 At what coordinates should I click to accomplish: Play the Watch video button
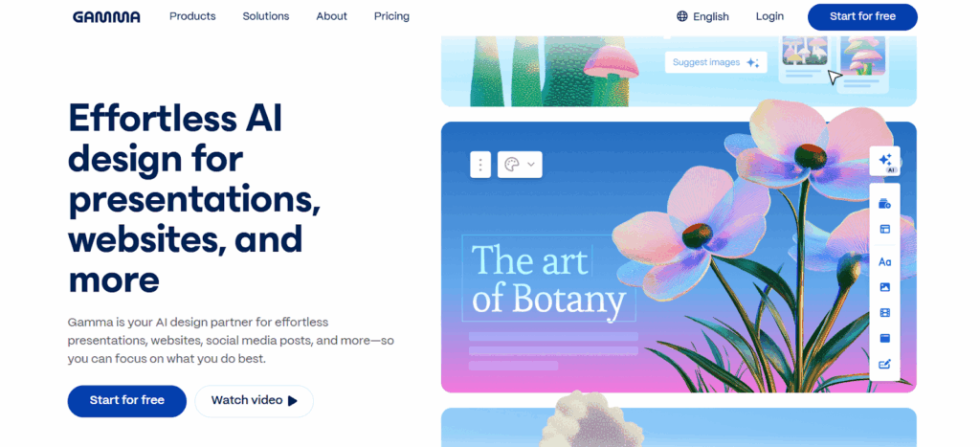click(x=254, y=400)
